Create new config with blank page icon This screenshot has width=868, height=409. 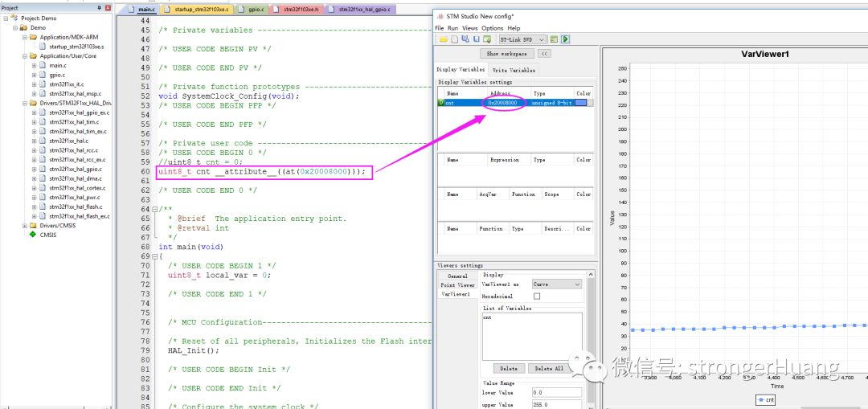[x=454, y=39]
